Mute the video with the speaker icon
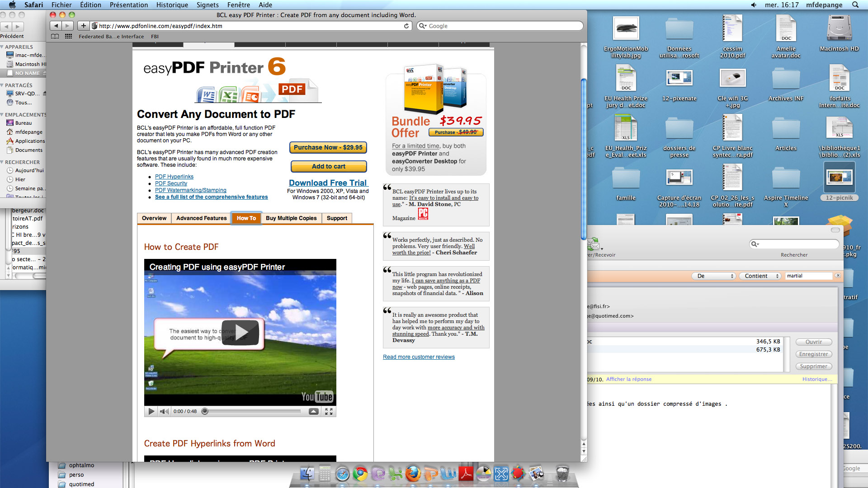 tap(164, 411)
